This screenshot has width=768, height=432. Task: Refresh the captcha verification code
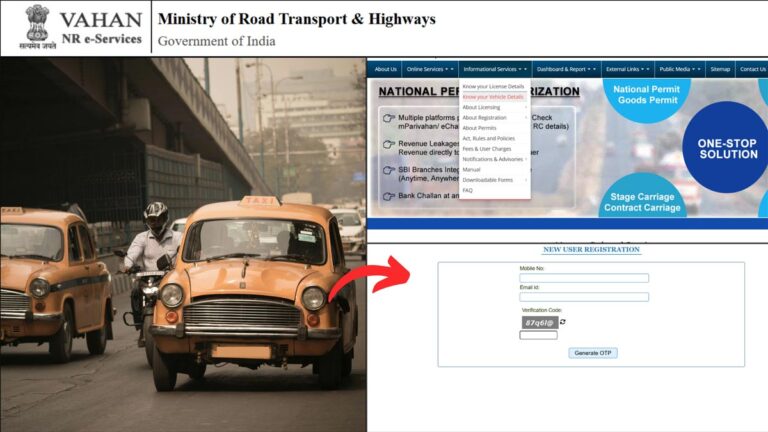pyautogui.click(x=563, y=322)
